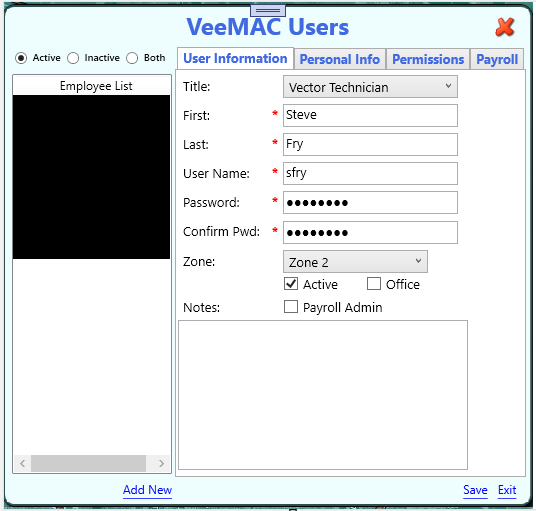Screen dimensions: 536x511
Task: Go to the Payroll tab
Action: point(497,59)
